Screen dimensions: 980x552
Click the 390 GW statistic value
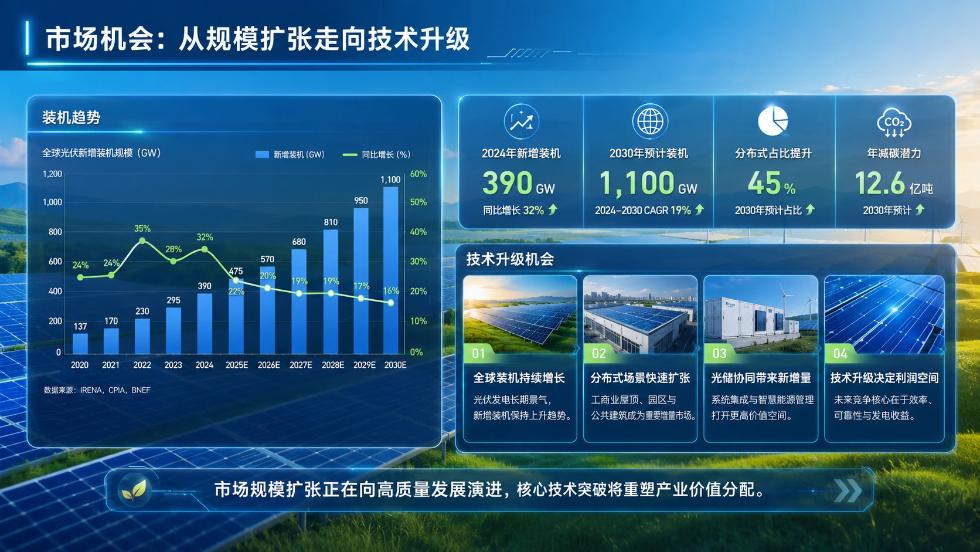[x=519, y=183]
